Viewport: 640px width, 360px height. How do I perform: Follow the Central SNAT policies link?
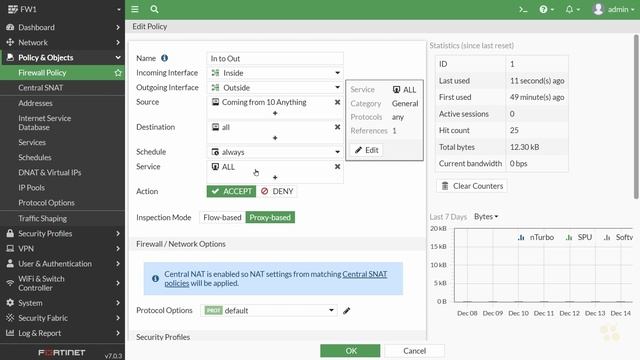[x=364, y=274]
